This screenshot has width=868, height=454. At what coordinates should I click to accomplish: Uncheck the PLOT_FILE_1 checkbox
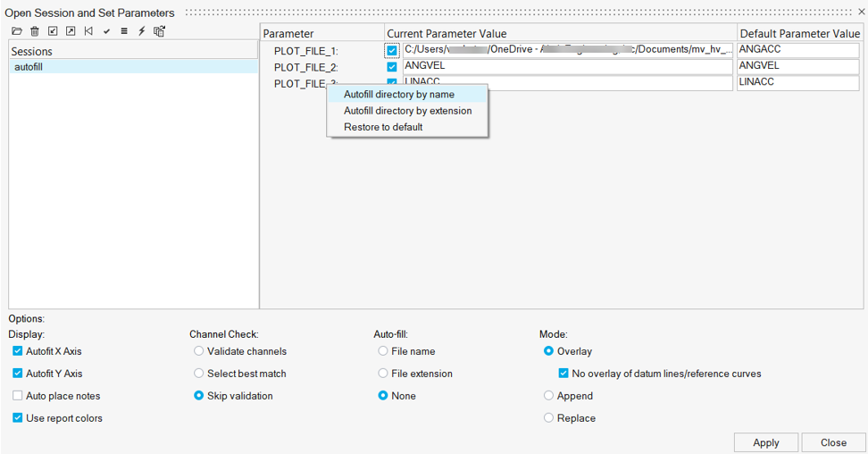392,51
